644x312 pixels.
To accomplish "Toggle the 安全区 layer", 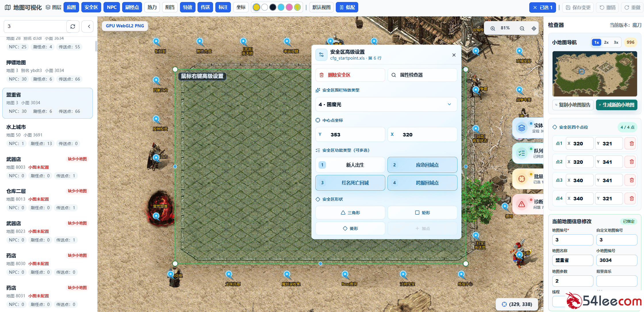I will (91, 7).
